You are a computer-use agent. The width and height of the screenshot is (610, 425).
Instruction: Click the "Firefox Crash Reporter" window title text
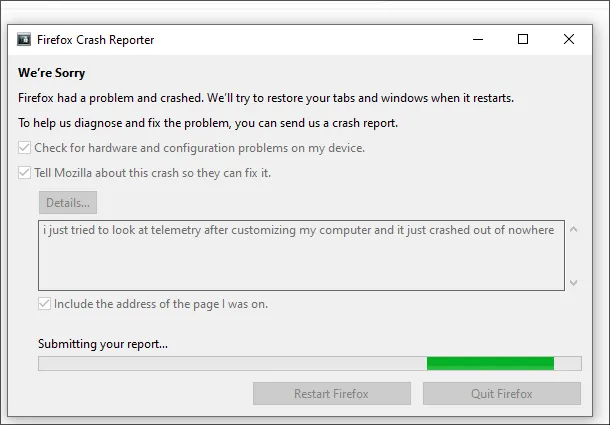96,40
